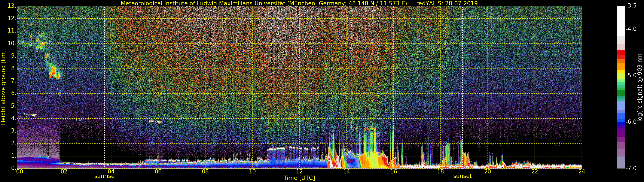Image resolution: width=644 pixels, height=182 pixels.
Task: Click the '18' time axis tick label
Action: coord(440,172)
